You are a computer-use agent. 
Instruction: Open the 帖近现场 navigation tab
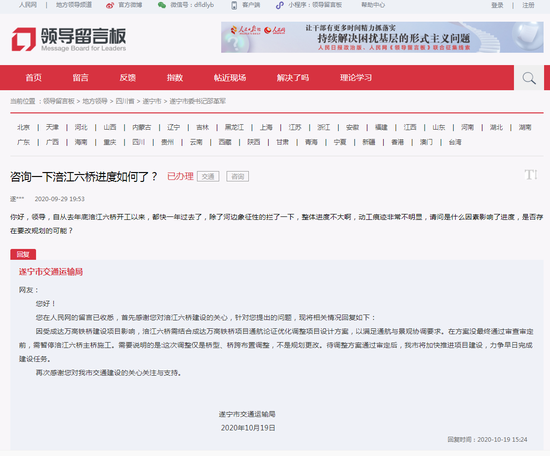(230, 78)
